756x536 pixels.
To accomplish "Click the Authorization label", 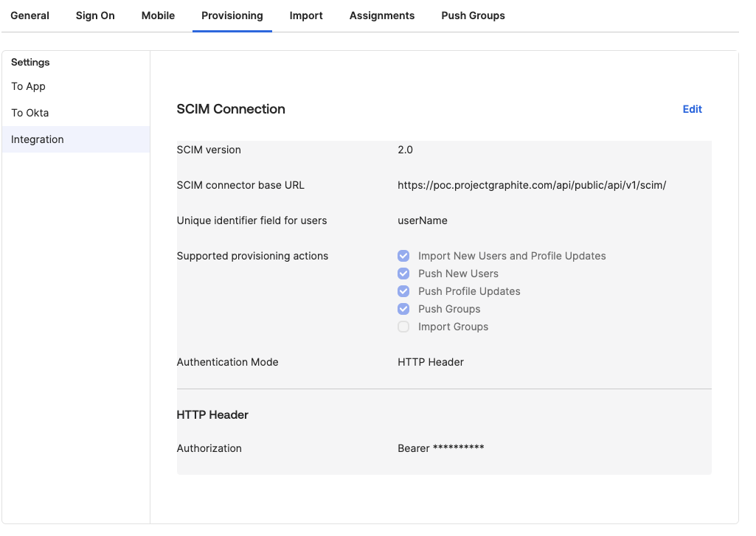I will coord(209,448).
